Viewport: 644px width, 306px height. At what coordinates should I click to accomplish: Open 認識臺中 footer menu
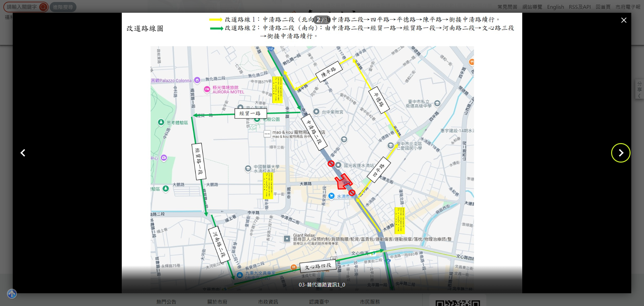319,302
